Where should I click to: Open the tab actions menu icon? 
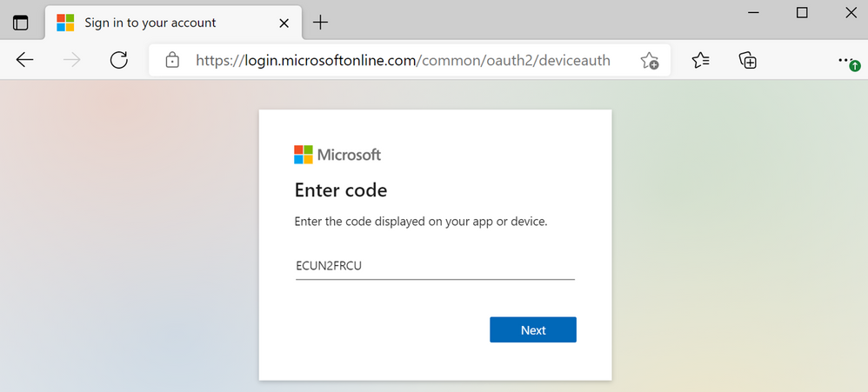pyautogui.click(x=21, y=23)
